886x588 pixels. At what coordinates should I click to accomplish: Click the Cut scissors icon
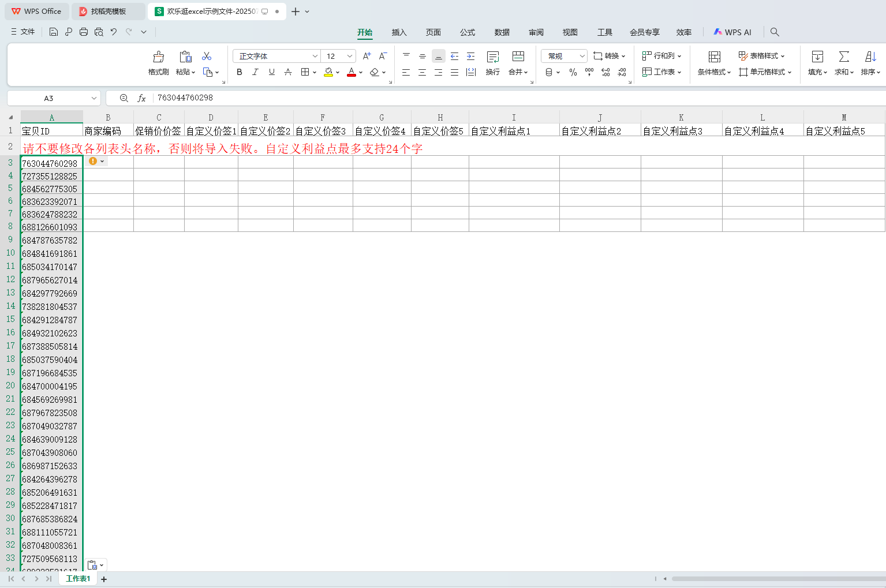pyautogui.click(x=207, y=56)
